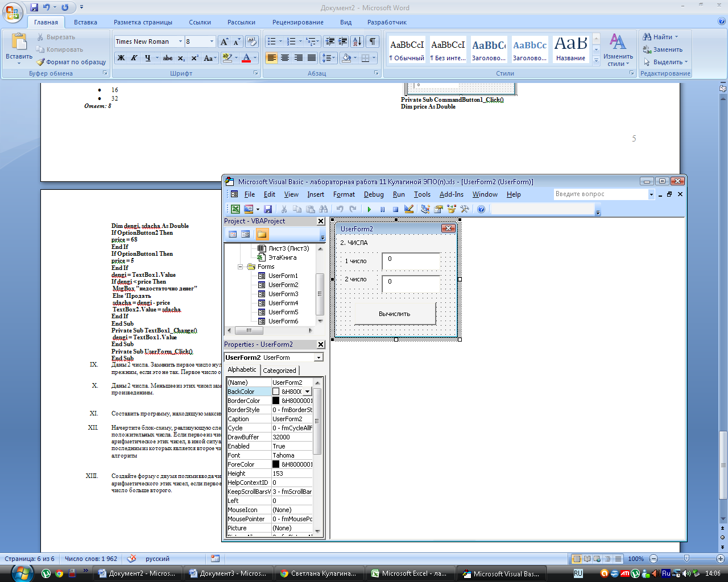Click the Bold (Ж) button in Word

point(121,58)
